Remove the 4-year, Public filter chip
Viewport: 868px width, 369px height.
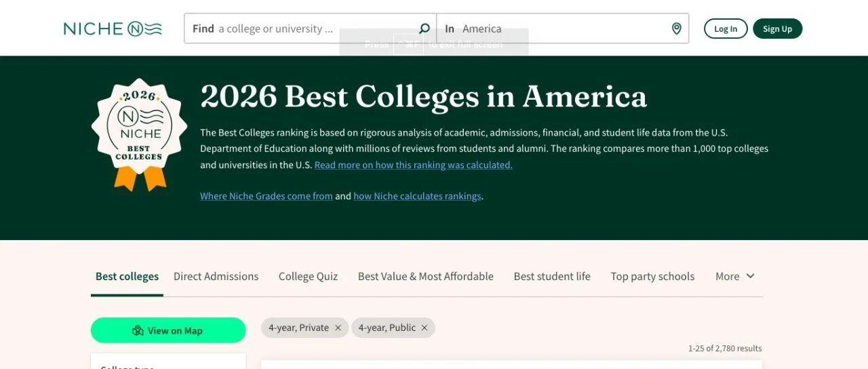[425, 328]
